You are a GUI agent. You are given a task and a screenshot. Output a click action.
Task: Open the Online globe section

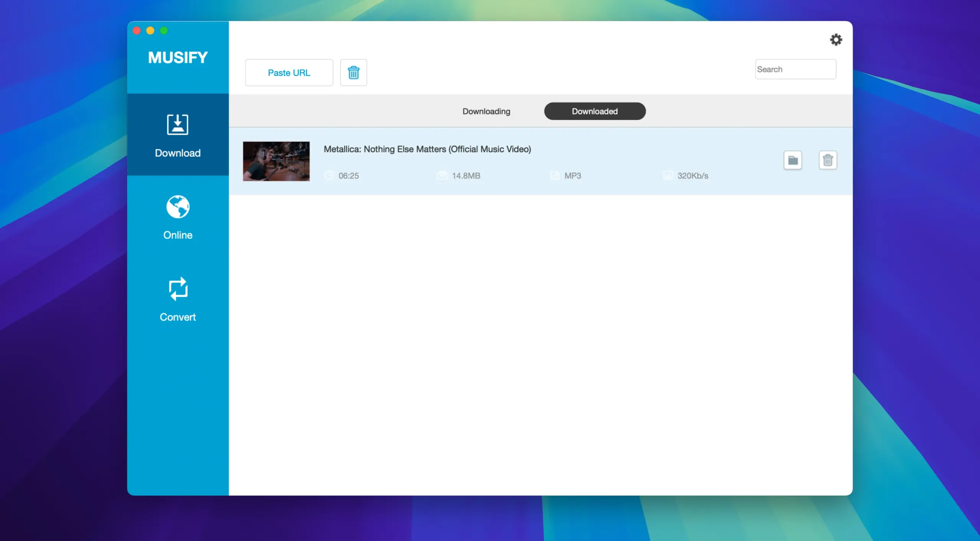178,217
